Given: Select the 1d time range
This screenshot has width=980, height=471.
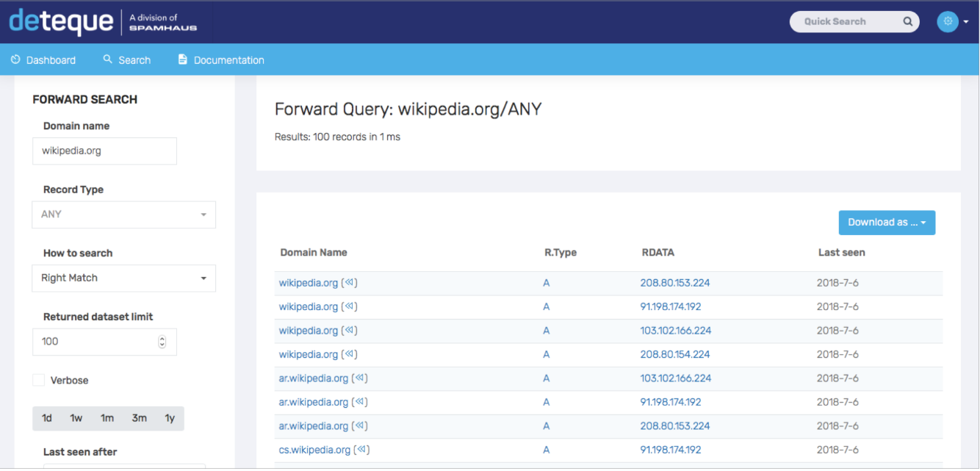Looking at the screenshot, I should (47, 418).
